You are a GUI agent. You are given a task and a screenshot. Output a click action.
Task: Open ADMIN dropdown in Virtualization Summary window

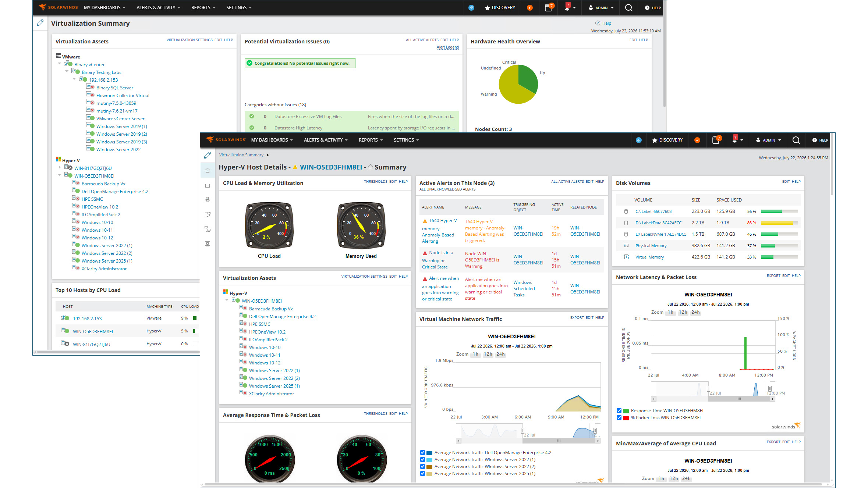(x=601, y=8)
